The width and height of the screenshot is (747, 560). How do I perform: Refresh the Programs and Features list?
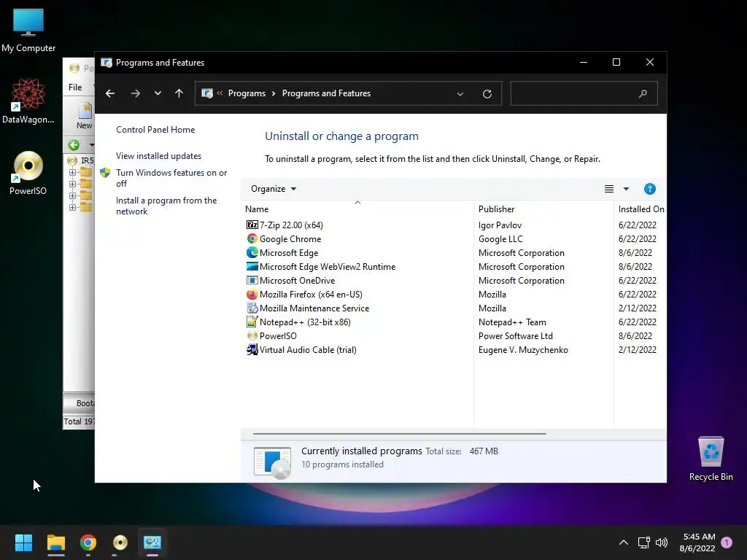click(487, 94)
